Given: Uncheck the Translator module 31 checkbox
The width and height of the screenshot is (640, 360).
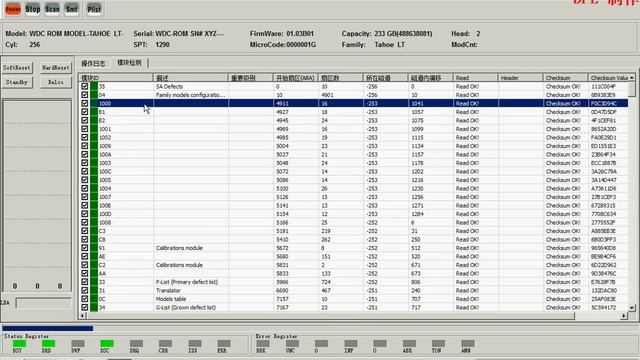Looking at the screenshot, I should [84, 291].
